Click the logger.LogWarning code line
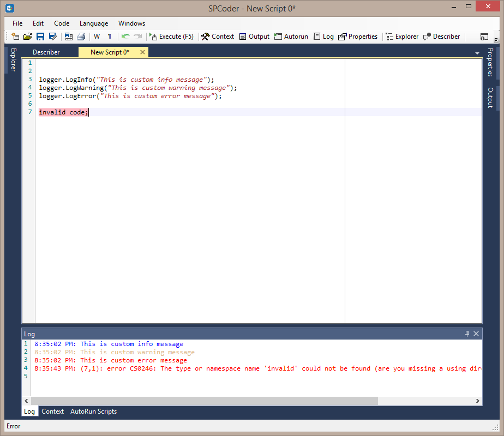This screenshot has width=504, height=436. (138, 88)
